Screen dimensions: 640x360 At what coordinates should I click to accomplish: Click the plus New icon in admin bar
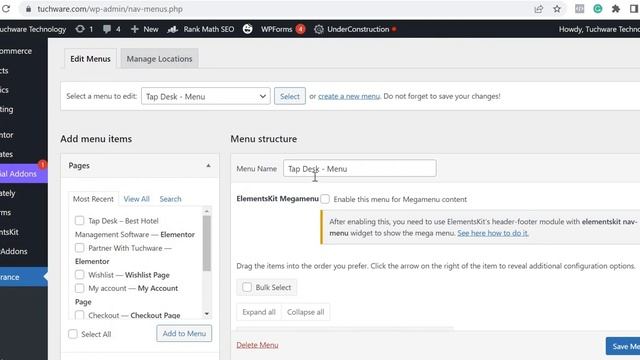pyautogui.click(x=135, y=29)
